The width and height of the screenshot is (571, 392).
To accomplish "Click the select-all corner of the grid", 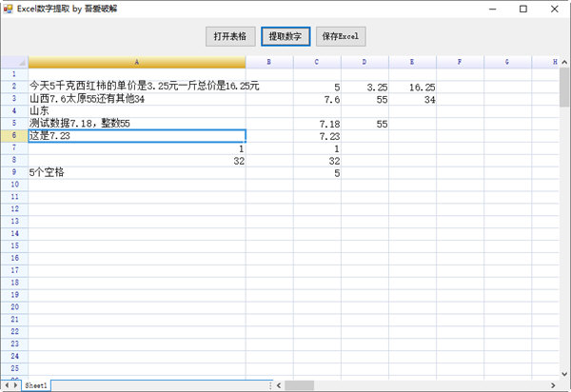I will [13, 62].
